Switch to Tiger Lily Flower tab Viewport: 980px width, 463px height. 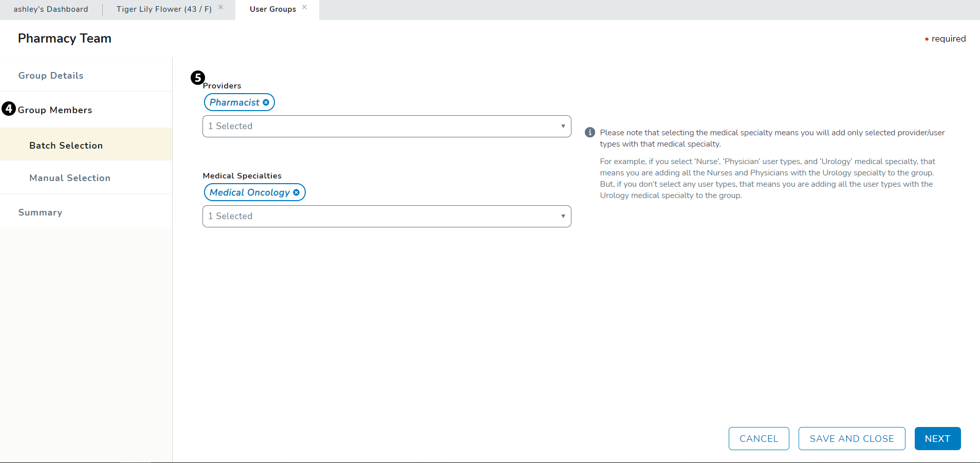coord(164,9)
